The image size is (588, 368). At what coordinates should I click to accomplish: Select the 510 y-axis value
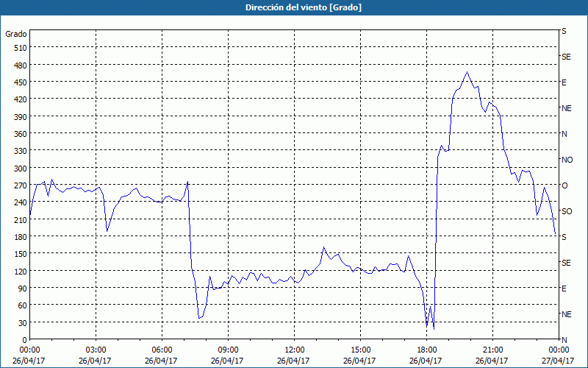tap(21, 48)
